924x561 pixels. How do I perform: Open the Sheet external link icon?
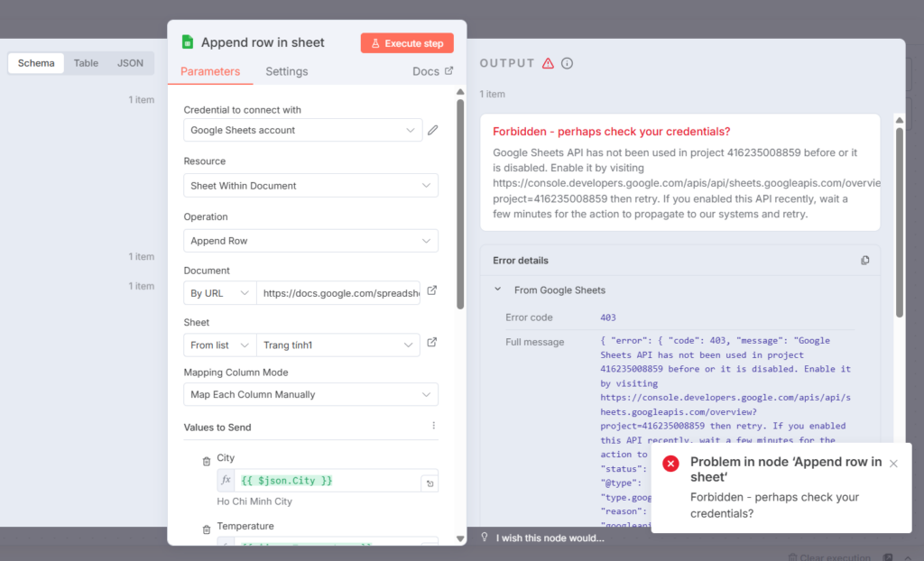[x=432, y=343]
